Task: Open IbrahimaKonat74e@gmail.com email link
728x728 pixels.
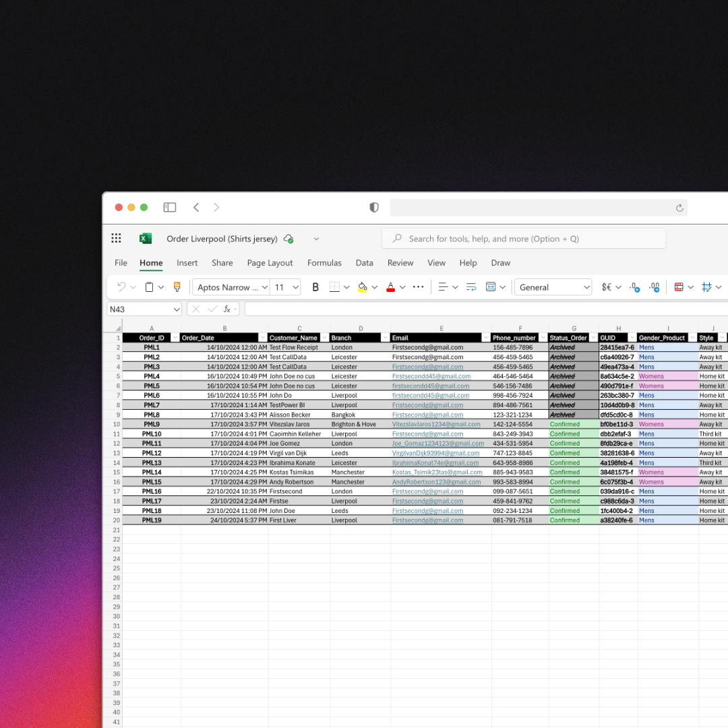Action: click(435, 463)
